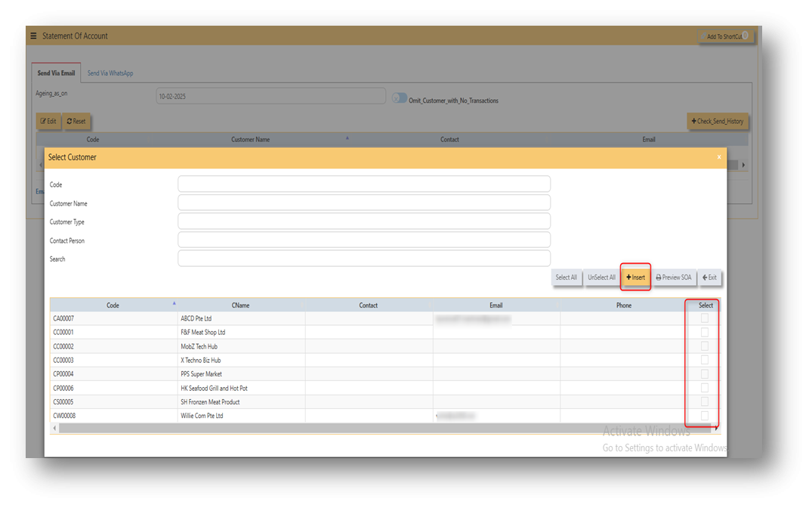Check the Select box for ABCD Pte Ltd
Image resolution: width=812 pixels, height=508 pixels.
point(704,318)
